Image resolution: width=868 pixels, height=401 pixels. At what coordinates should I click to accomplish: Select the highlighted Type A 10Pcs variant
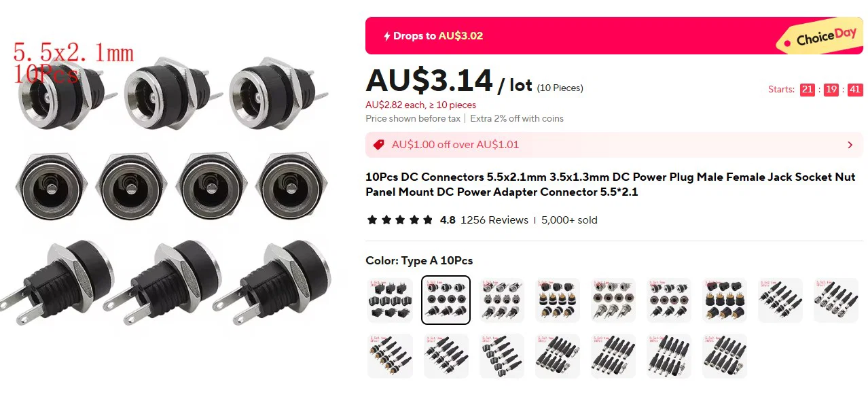point(446,300)
